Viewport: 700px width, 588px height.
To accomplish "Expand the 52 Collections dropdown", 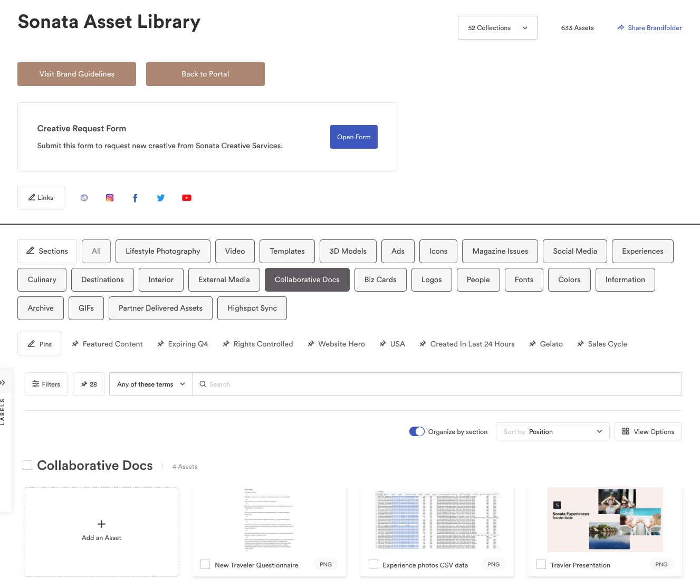I will [497, 28].
